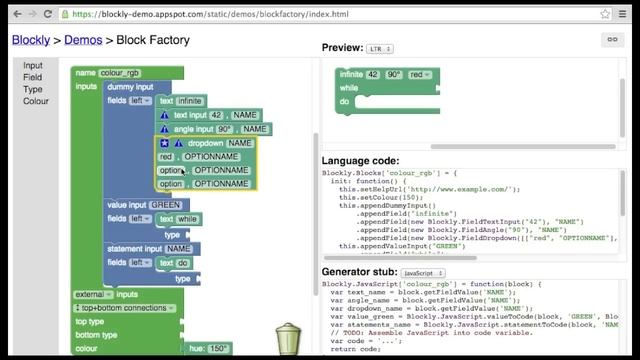Follow the Blockly breadcrumb link
This screenshot has height=360, width=640.
pos(31,40)
